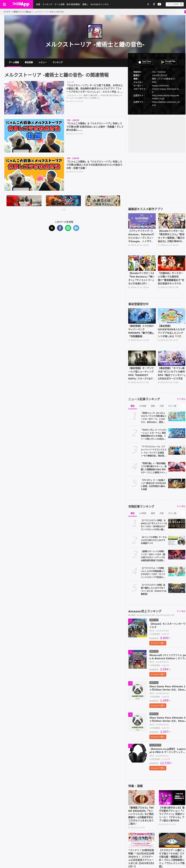Click すべて見る for ニュース記事ランキング

click(181, 399)
